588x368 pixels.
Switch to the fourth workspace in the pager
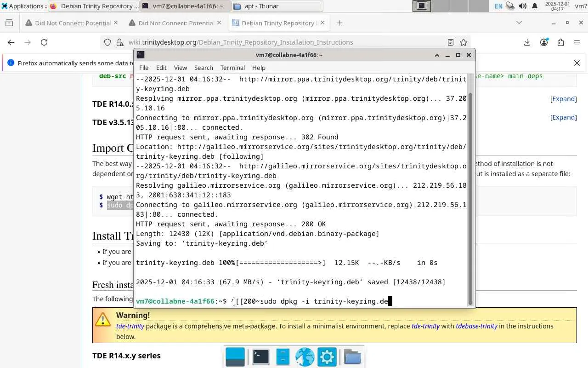coord(480,6)
